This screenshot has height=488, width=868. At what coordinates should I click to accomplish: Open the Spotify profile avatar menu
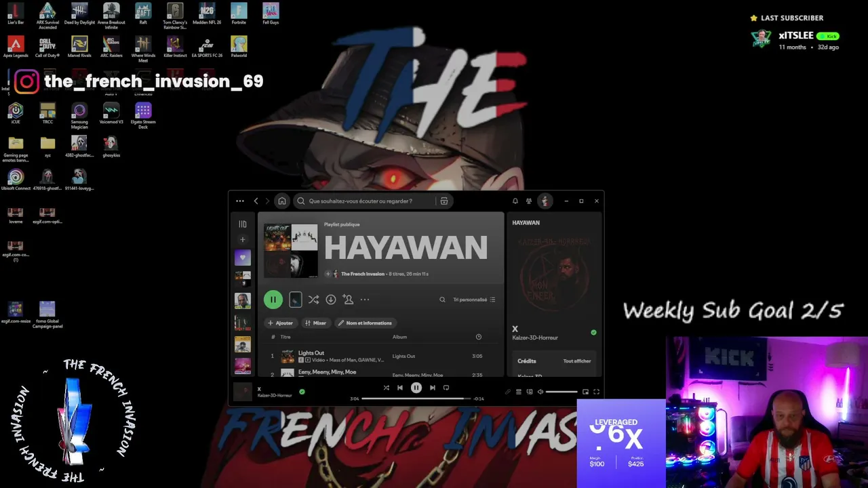(545, 201)
